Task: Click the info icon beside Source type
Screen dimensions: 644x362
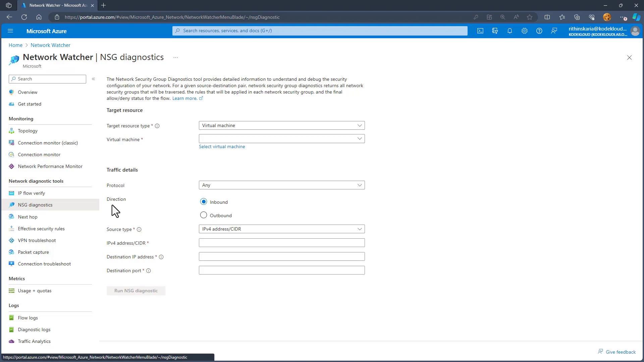Action: click(139, 230)
